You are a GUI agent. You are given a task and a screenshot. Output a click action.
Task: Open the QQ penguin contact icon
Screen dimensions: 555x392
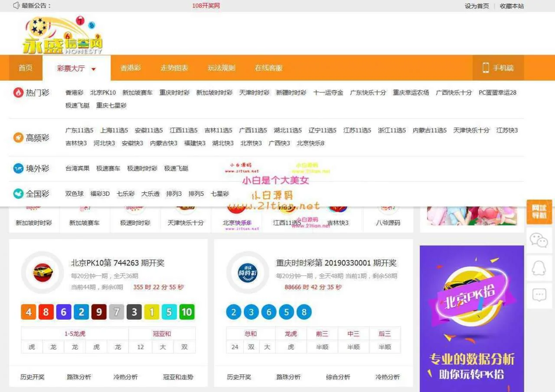(x=539, y=268)
